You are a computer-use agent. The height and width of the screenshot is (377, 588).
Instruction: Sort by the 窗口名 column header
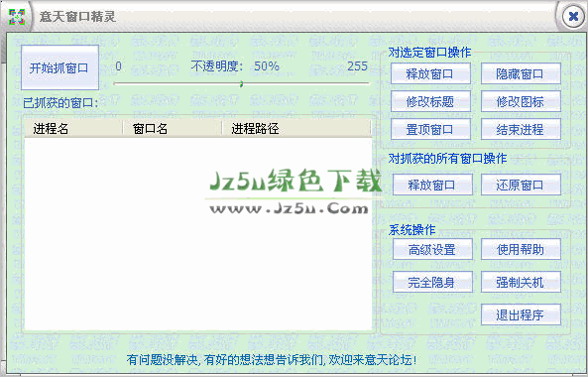[173, 129]
